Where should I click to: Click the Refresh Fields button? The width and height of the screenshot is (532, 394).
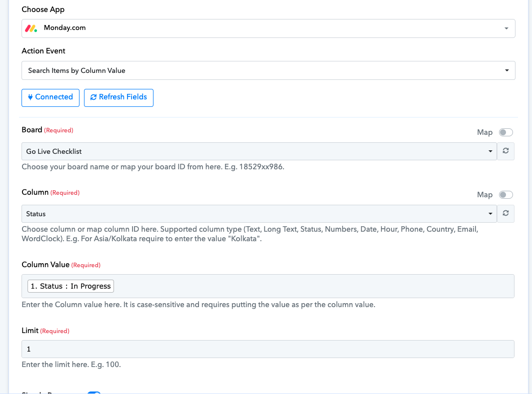click(119, 97)
